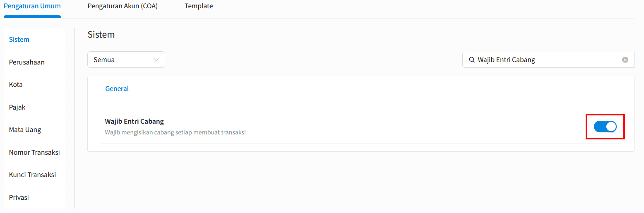Switch to the Pengaturan Akun (COA) tab
Image resolution: width=644 pixels, height=213 pixels.
[123, 6]
